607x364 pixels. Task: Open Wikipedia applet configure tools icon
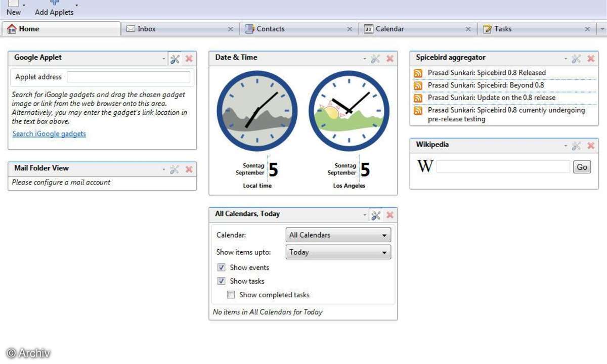point(576,146)
